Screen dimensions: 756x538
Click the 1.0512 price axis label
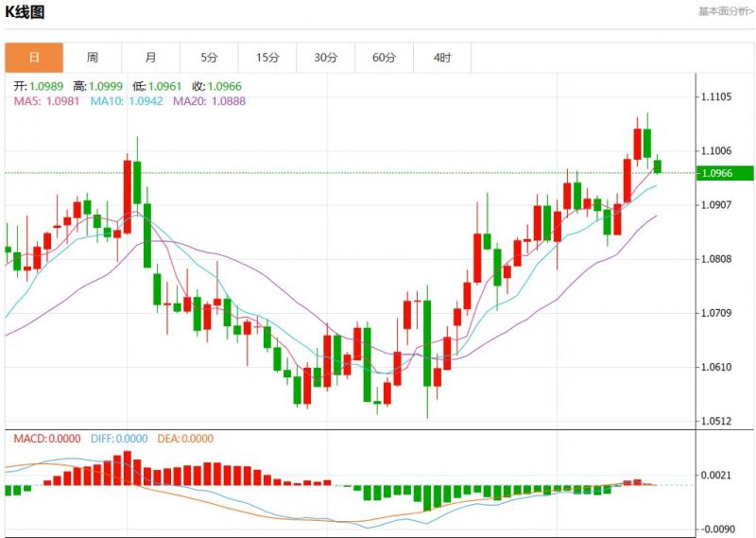716,422
